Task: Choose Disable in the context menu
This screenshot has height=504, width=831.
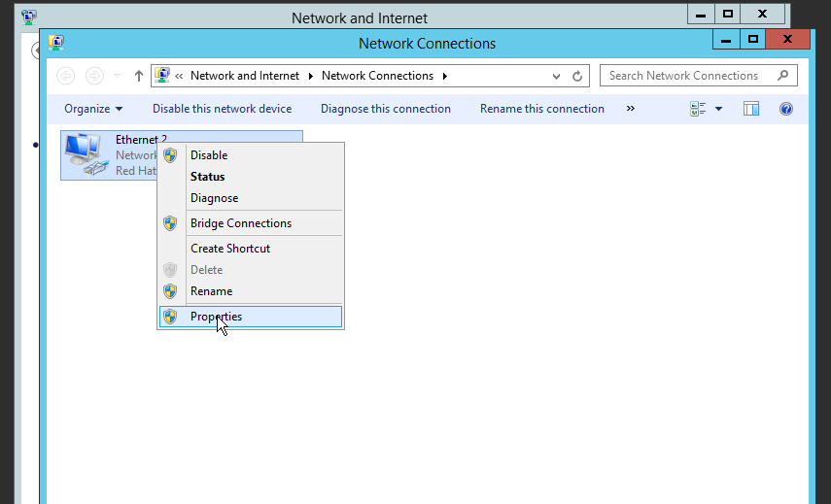Action: (250, 155)
